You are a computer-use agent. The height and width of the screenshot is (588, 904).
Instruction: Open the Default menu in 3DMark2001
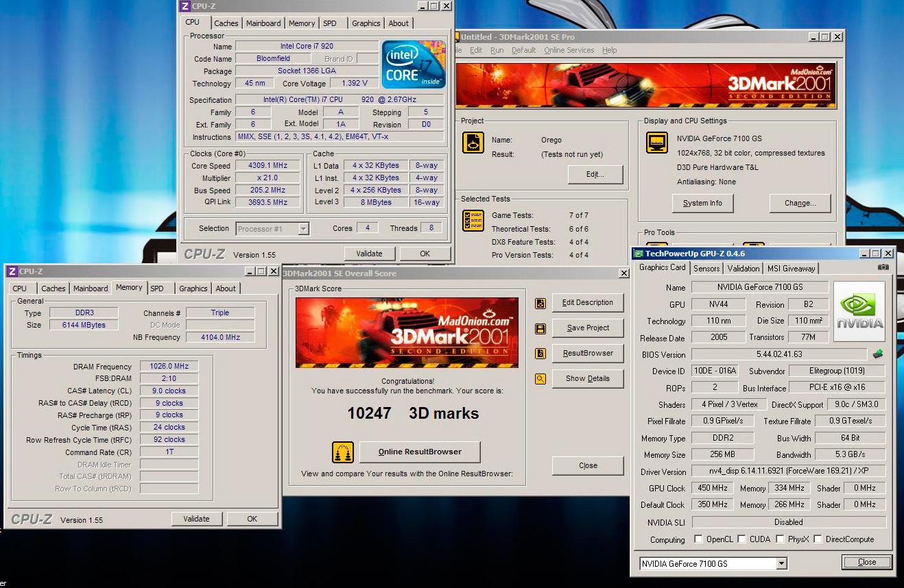(x=523, y=50)
